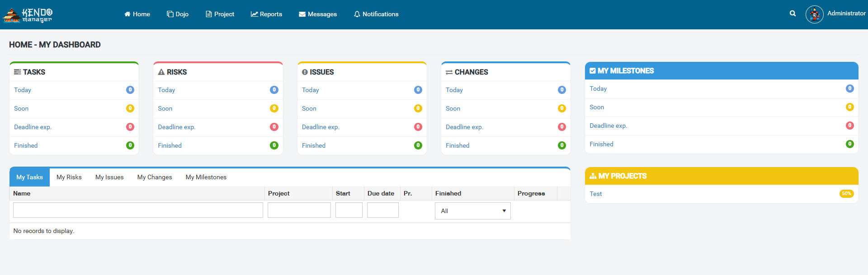This screenshot has height=275, width=868.
Task: Click the My Milestones Today count badge
Action: [850, 89]
